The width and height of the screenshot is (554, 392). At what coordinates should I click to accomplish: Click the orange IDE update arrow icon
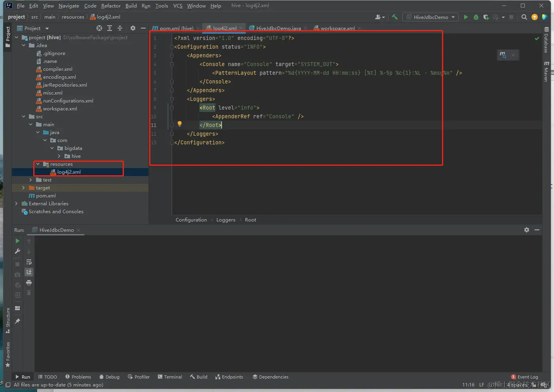[x=535, y=17]
